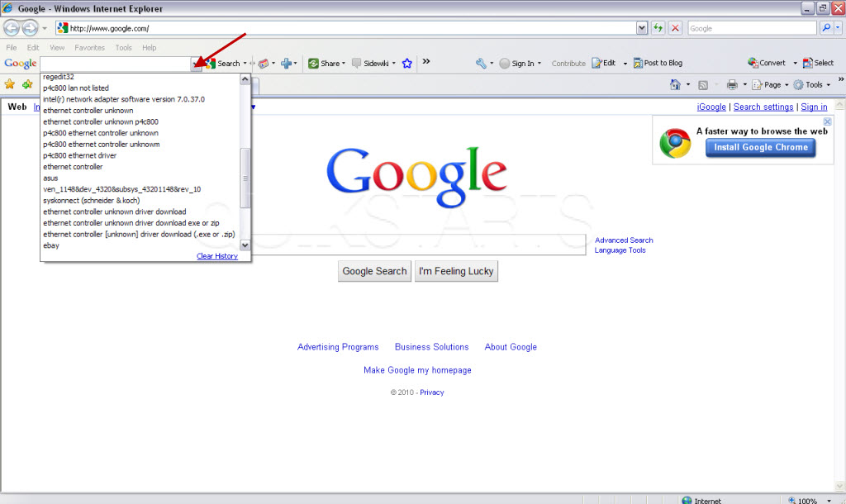Click the Forward navigation arrow
The width and height of the screenshot is (846, 504).
(31, 27)
